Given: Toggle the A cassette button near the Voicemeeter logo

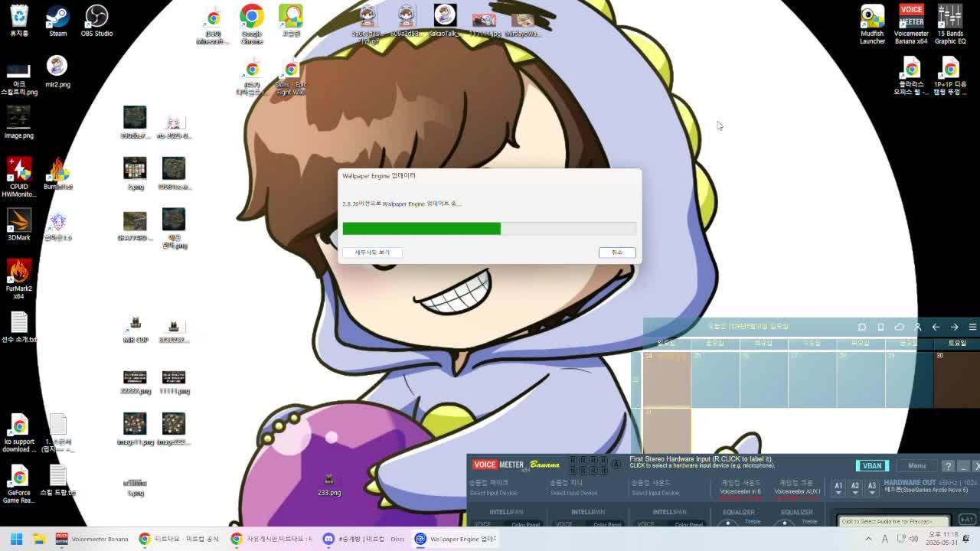Looking at the screenshot, I should (x=616, y=465).
